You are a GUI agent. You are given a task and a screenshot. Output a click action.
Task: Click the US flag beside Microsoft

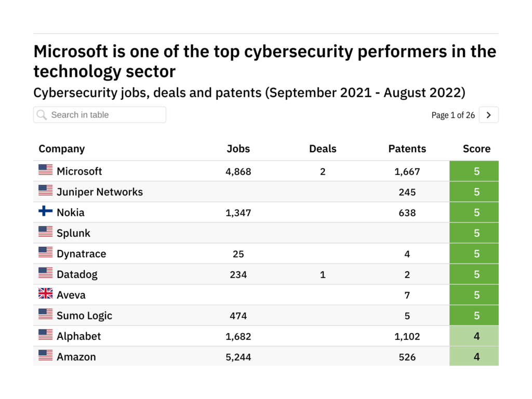pos(46,170)
